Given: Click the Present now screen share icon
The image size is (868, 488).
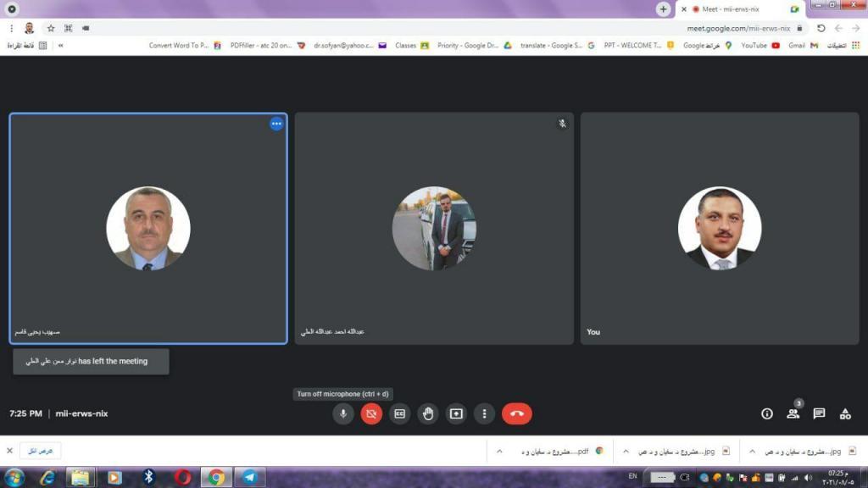Looking at the screenshot, I should coord(456,413).
